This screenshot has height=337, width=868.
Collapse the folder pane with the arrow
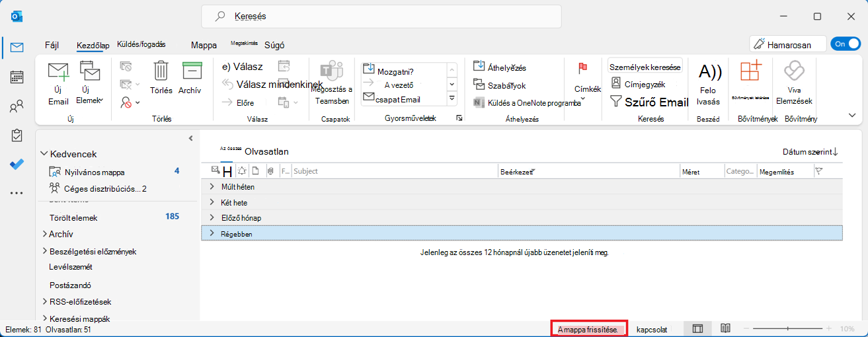pyautogui.click(x=190, y=138)
